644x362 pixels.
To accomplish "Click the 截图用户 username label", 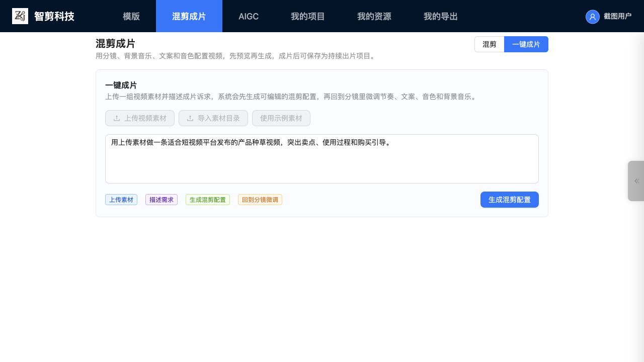I will click(617, 16).
